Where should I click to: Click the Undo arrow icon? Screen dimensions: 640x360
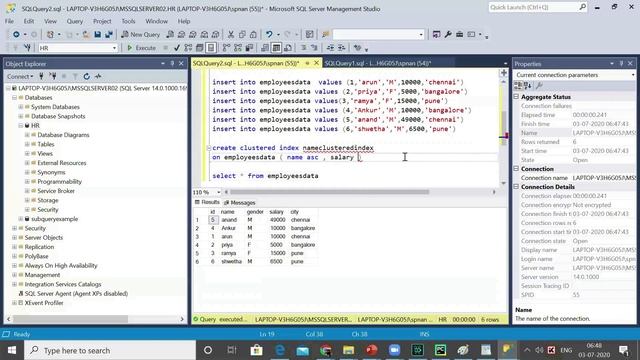[x=269, y=35]
